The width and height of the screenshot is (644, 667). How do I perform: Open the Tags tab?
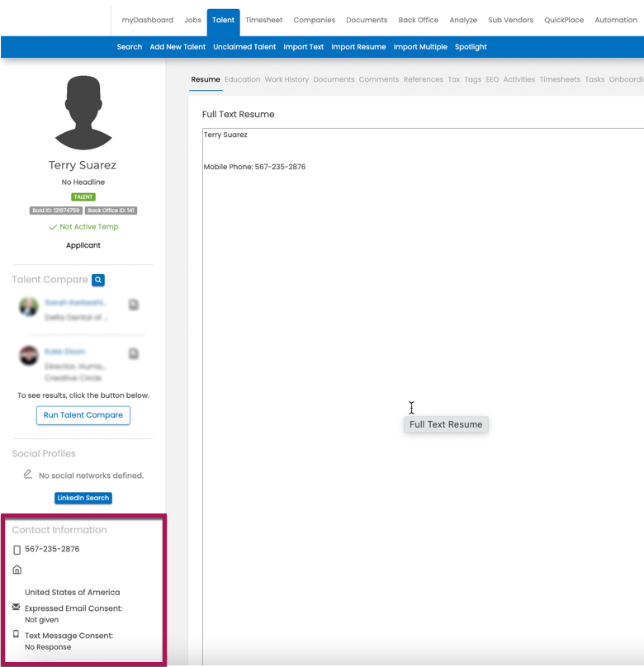pyautogui.click(x=472, y=79)
